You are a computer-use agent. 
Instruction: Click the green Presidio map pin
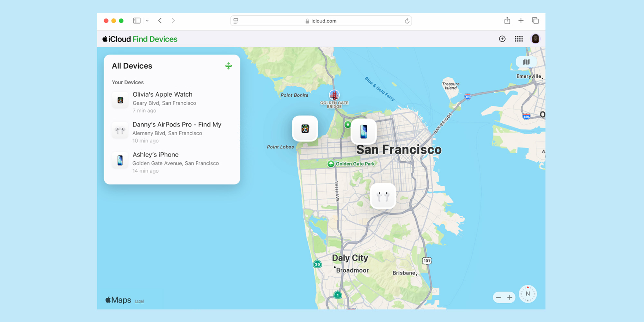347,125
